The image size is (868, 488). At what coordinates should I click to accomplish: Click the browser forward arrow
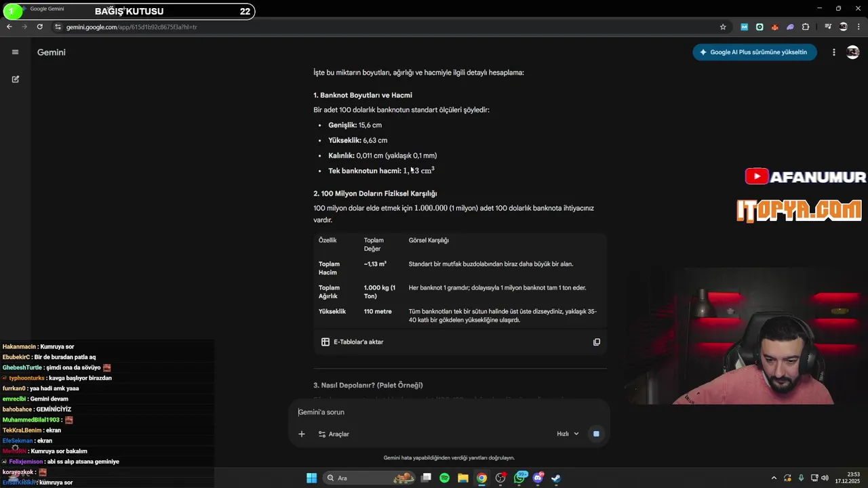pos(24,27)
